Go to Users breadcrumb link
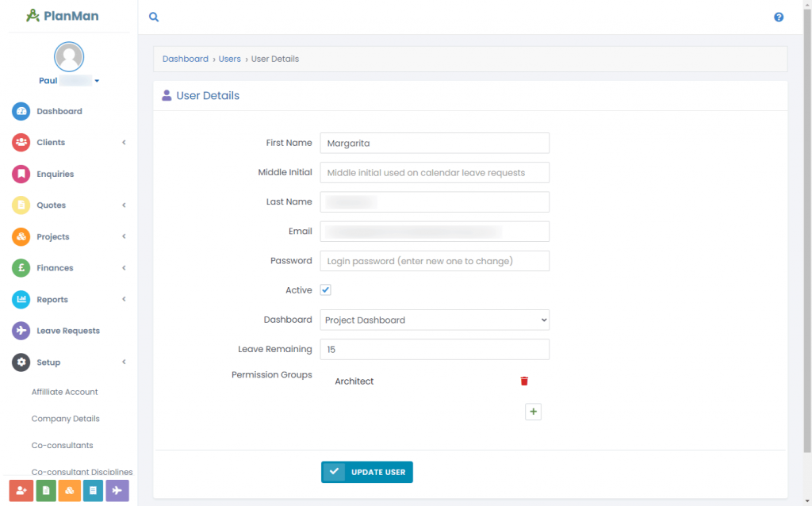The height and width of the screenshot is (506, 812). click(229, 59)
